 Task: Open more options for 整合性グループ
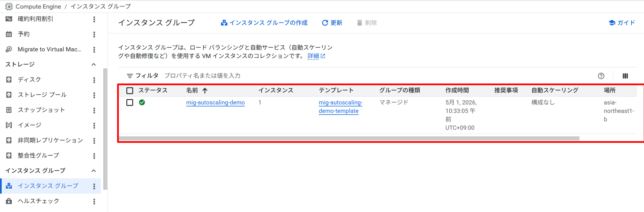click(x=94, y=156)
